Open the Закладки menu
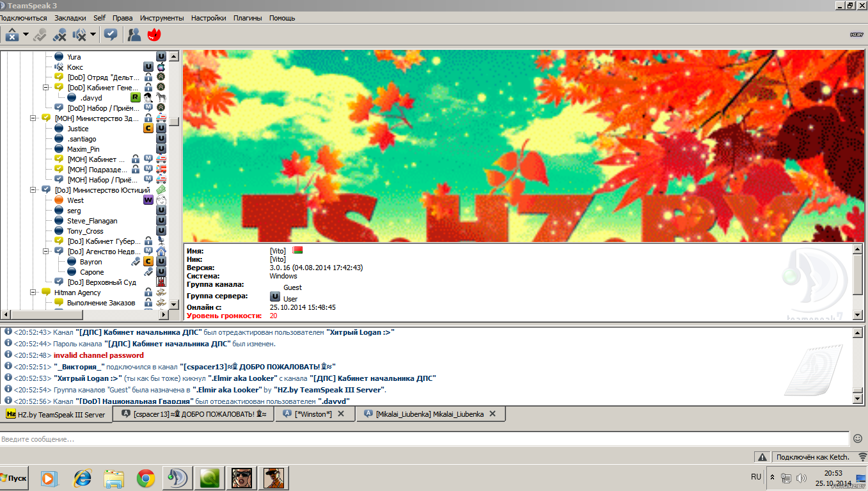 70,18
